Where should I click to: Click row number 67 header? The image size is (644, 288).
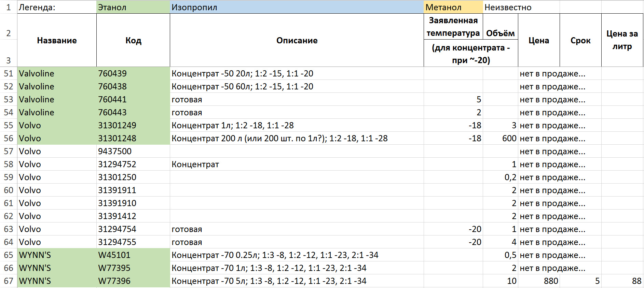[8, 281]
